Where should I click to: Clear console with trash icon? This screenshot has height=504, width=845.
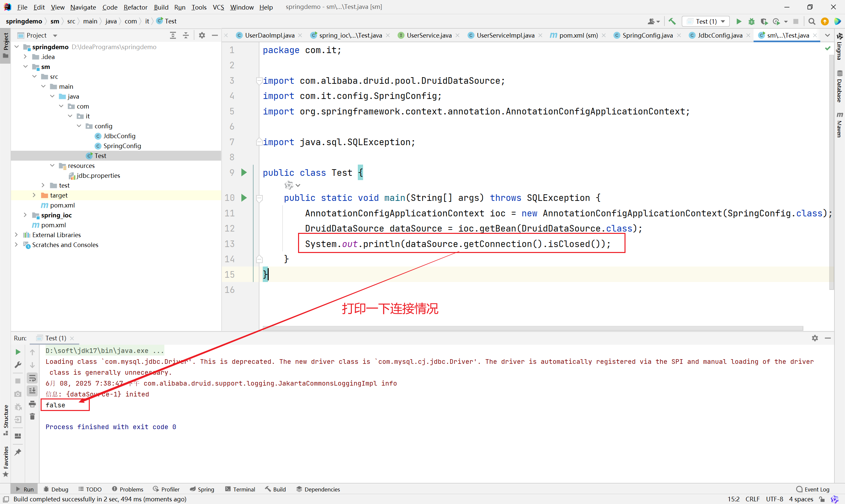[x=32, y=416]
